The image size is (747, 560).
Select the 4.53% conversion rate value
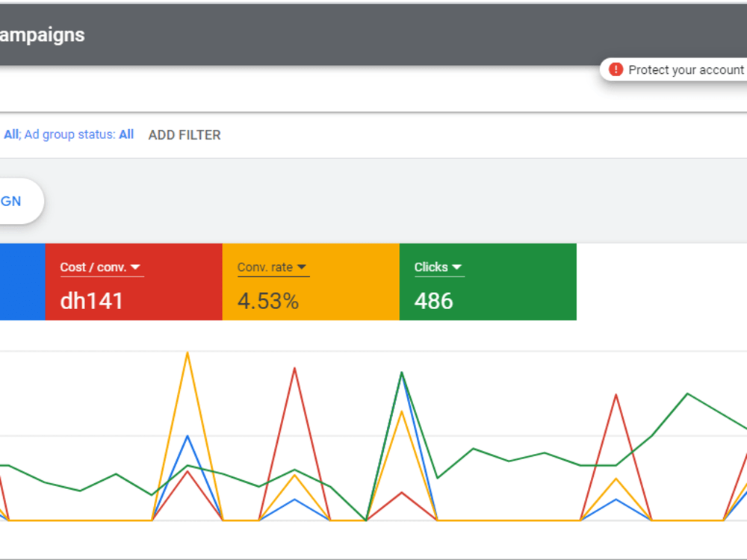268,301
